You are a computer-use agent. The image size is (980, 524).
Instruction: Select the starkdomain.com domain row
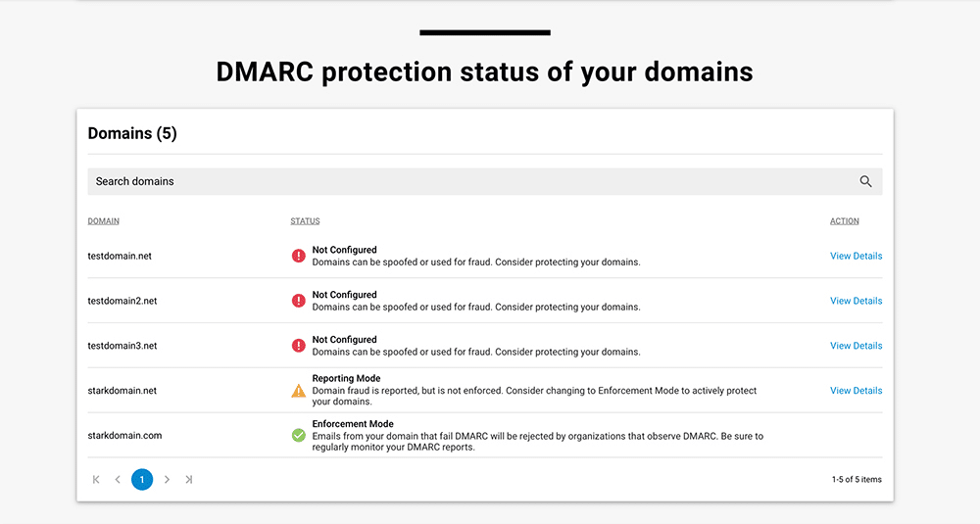pos(485,435)
